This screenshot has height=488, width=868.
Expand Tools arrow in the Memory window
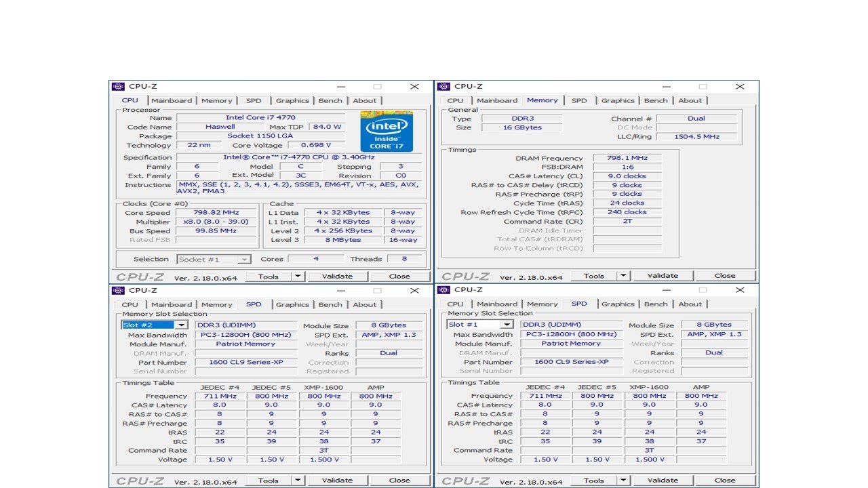tap(623, 275)
